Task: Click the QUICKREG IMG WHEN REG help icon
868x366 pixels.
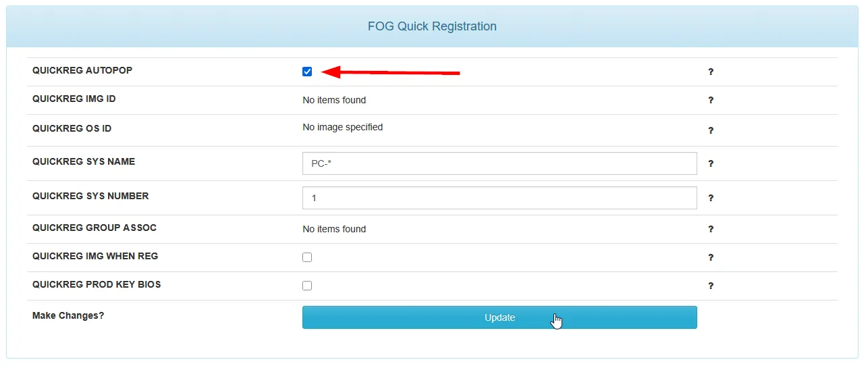Action: pos(711,258)
